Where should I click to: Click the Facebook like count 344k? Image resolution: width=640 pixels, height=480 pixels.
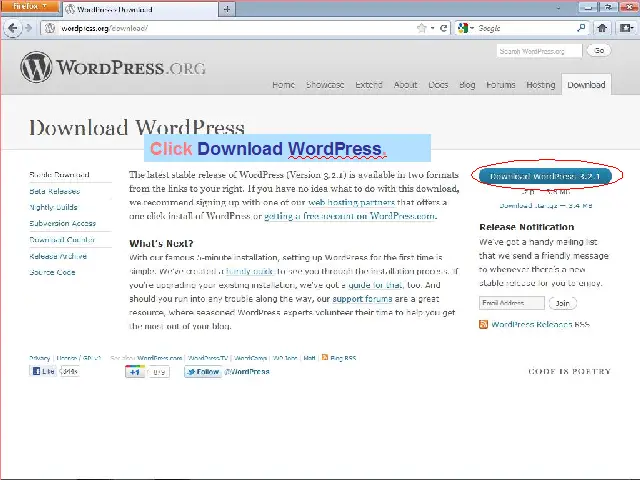(x=69, y=371)
